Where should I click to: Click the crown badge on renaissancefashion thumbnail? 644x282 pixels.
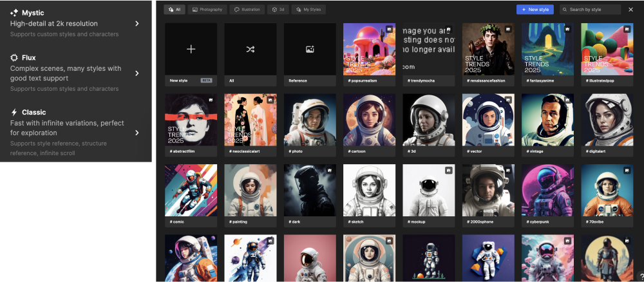coord(508,29)
